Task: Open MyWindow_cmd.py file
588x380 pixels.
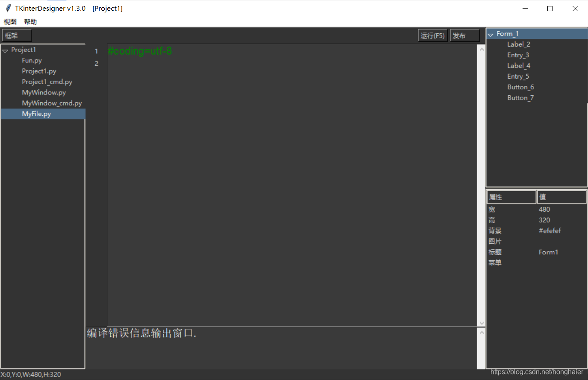Action: (x=52, y=103)
